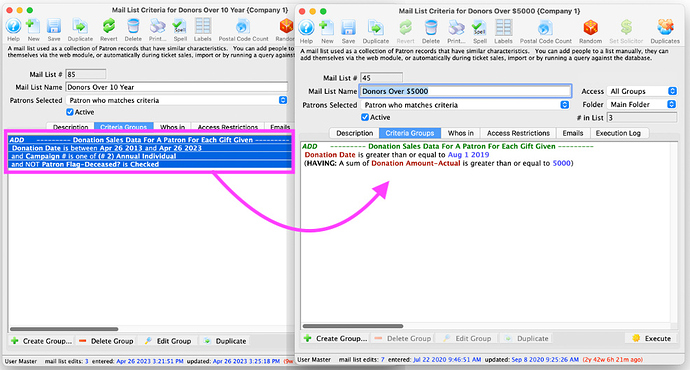
Task: Click Edit Group button in Donors Over 10 Year window
Action: 168,341
